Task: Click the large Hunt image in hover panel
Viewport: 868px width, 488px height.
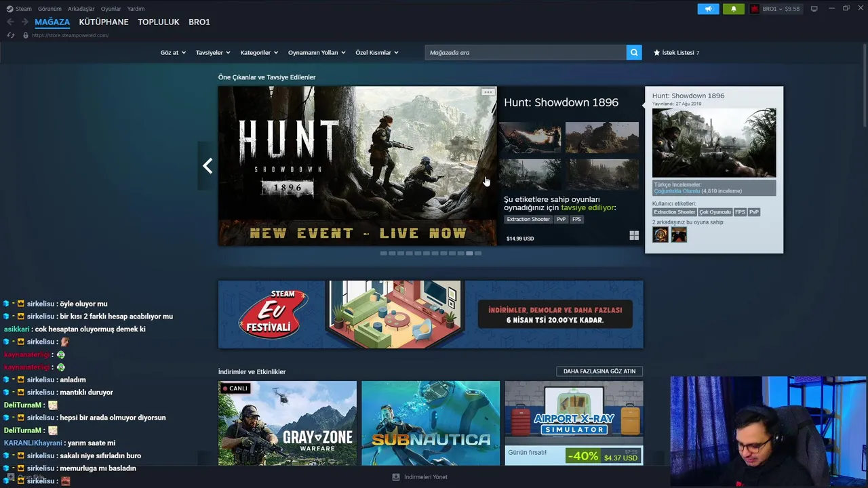Action: pos(714,143)
